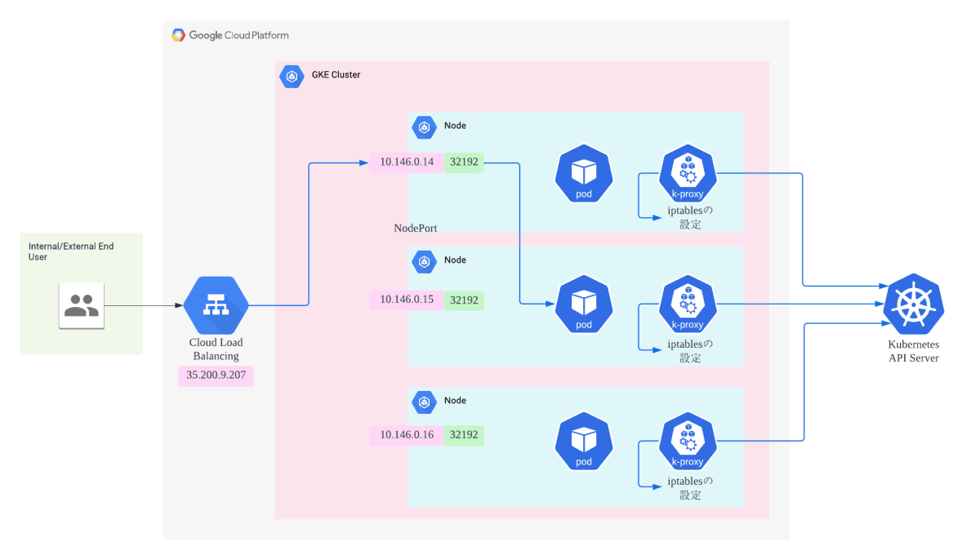Select the end user people icon
Image resolution: width=980 pixels, height=560 pixels.
[x=81, y=306]
